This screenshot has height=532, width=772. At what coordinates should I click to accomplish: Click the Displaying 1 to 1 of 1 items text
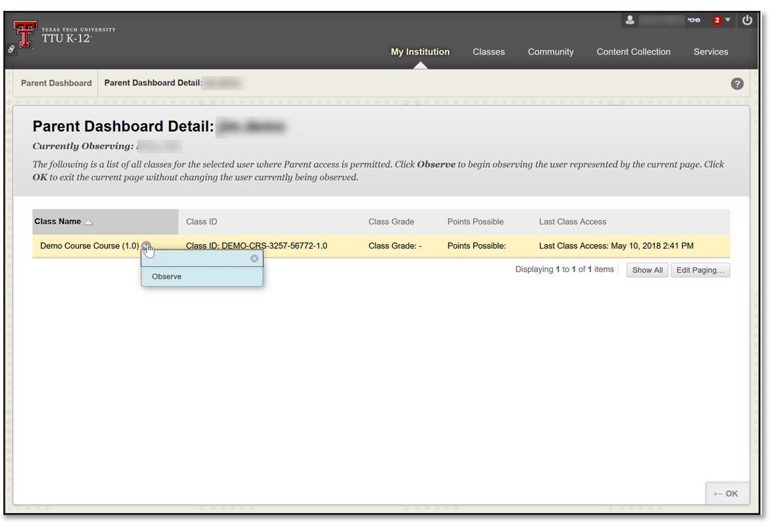click(565, 269)
